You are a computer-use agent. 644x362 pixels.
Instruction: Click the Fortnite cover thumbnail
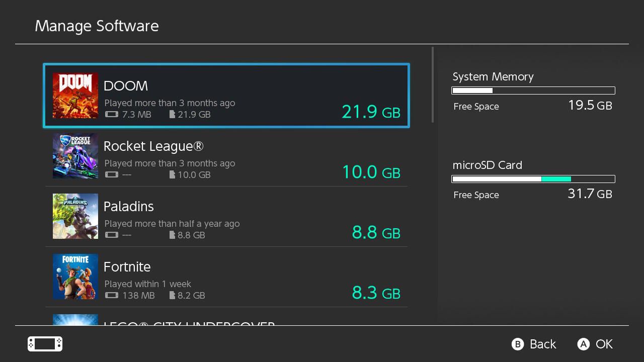75,277
